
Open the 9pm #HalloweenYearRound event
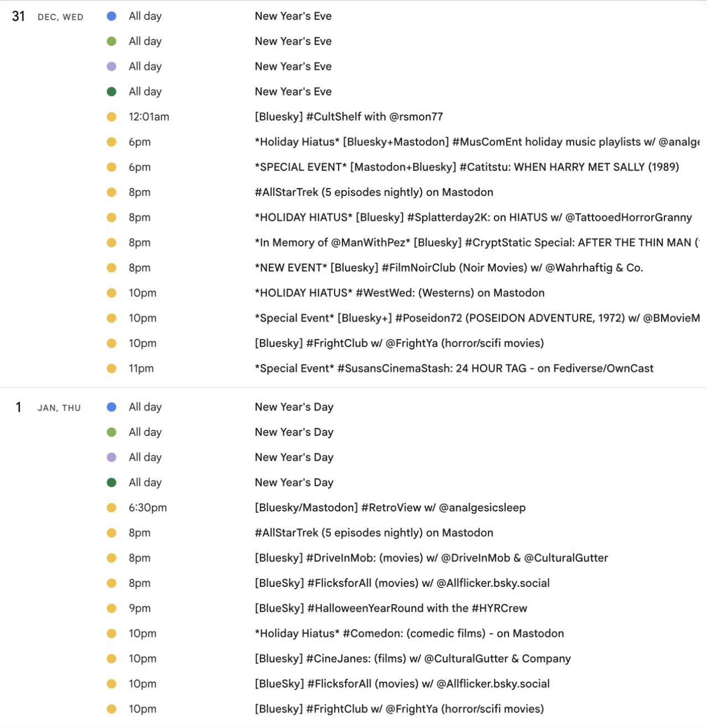point(391,609)
